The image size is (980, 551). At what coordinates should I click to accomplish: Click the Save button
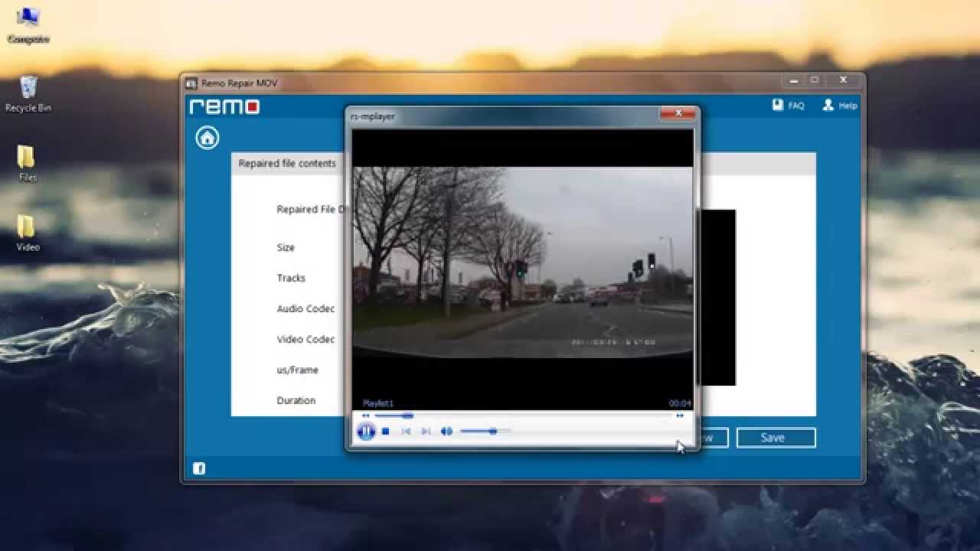pyautogui.click(x=776, y=438)
